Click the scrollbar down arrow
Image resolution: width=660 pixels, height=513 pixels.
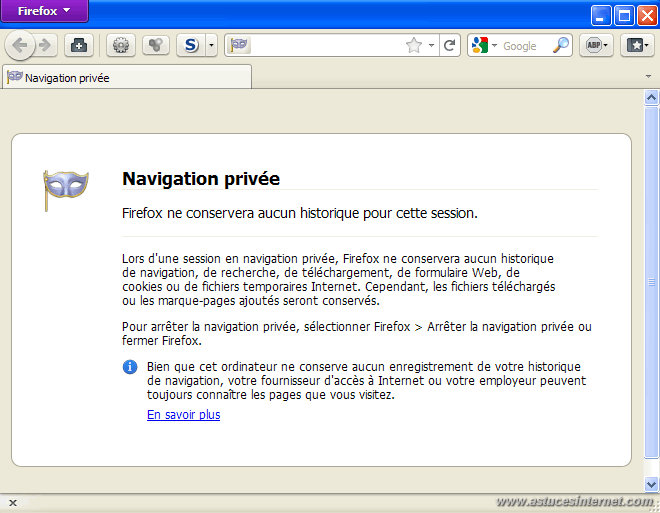[651, 484]
